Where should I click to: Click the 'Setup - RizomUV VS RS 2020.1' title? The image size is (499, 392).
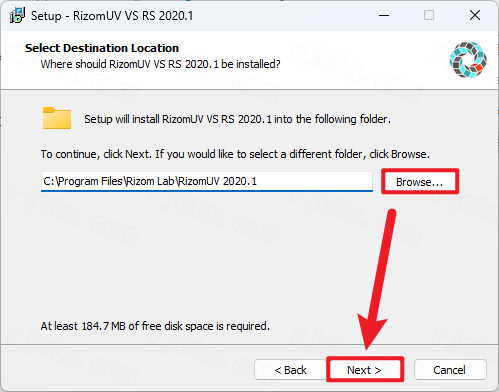[112, 16]
